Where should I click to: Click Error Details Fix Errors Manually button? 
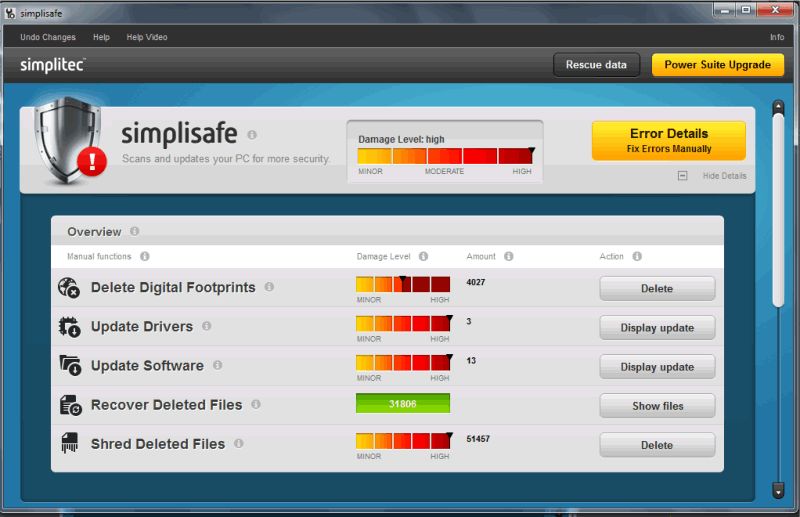[x=669, y=140]
